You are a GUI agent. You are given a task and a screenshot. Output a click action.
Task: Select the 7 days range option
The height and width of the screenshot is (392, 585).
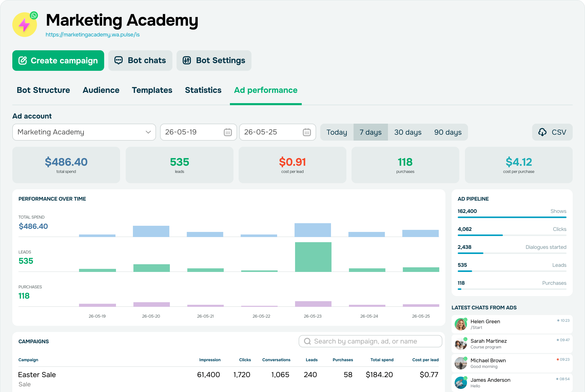371,132
